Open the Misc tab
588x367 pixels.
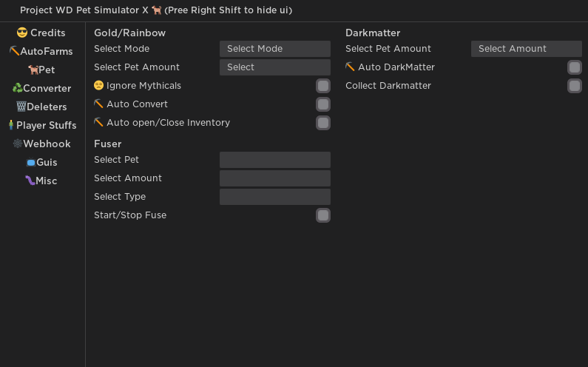41,181
